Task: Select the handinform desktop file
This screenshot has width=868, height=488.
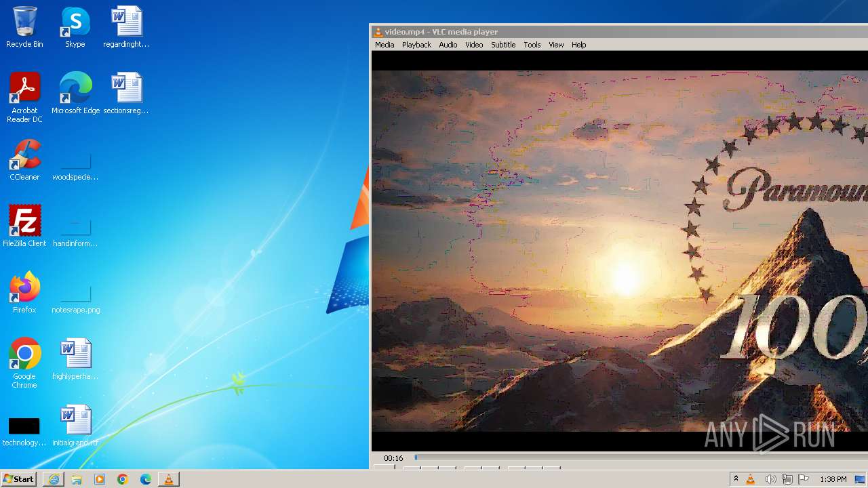Action: 75,234
